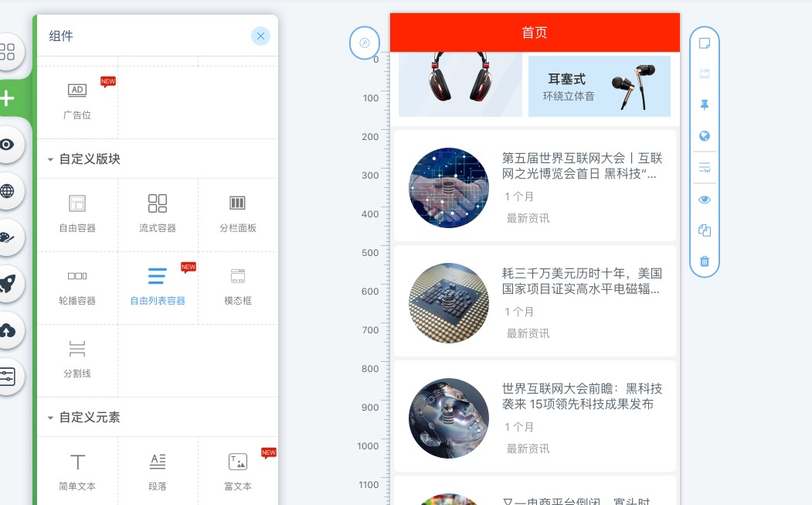Add the 广告位 ad component
This screenshot has width=812, height=505.
(77, 101)
